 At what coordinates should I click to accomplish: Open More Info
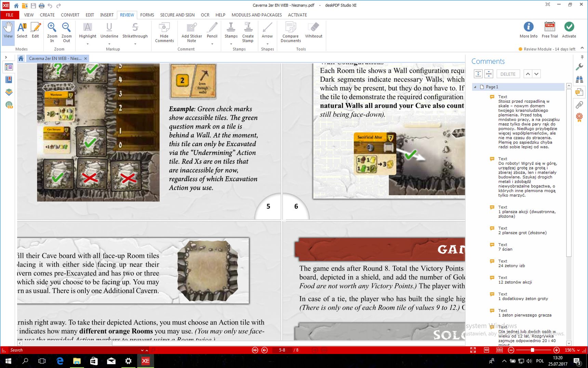pyautogui.click(x=529, y=30)
